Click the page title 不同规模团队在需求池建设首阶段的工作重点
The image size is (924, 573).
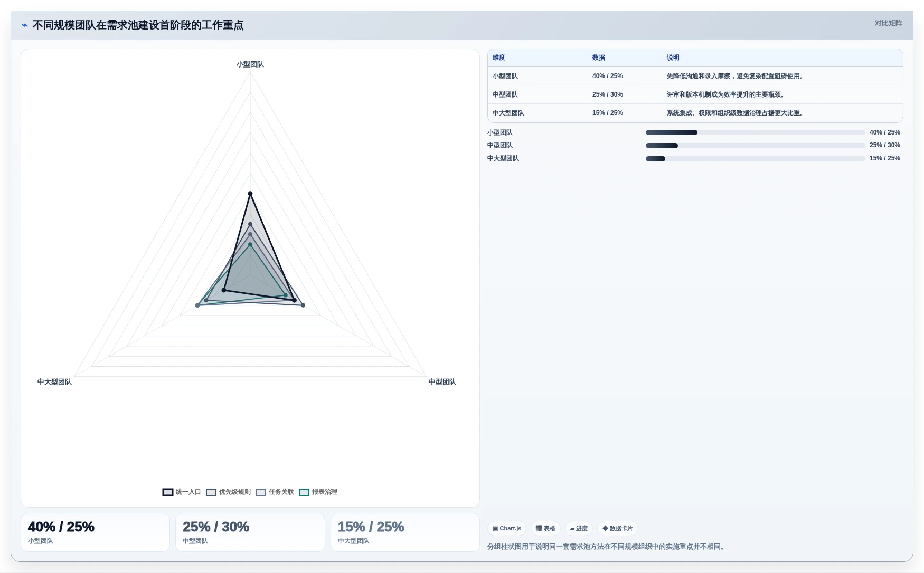[x=138, y=25]
